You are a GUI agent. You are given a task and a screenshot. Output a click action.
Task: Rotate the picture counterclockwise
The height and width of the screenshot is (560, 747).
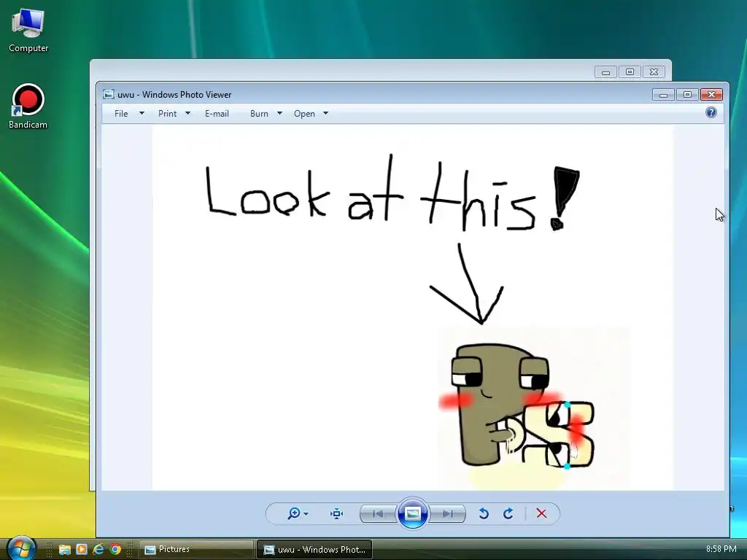tap(484, 513)
